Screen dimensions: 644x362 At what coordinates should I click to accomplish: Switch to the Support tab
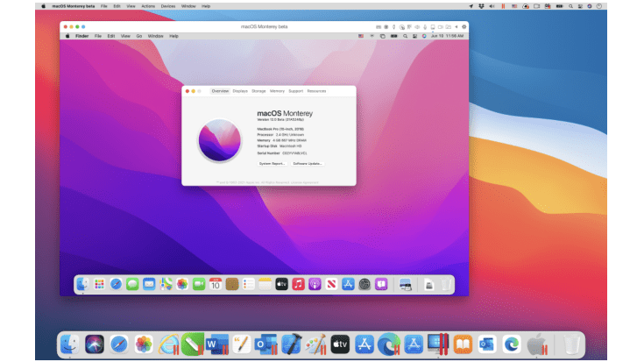pyautogui.click(x=296, y=91)
